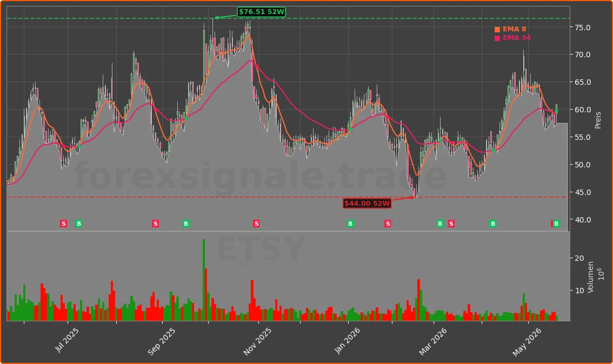Click the 65.0 price axis value

[583, 83]
